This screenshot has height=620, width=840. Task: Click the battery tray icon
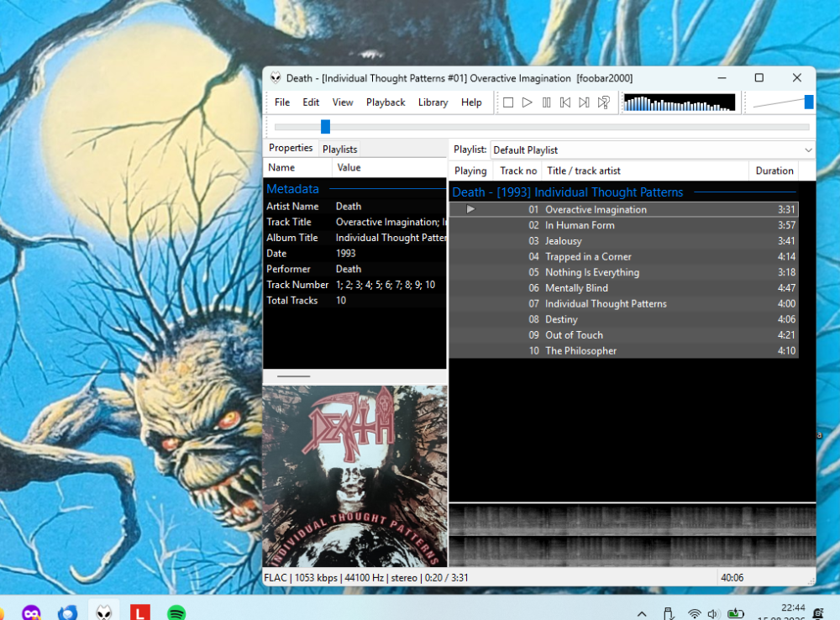736,613
